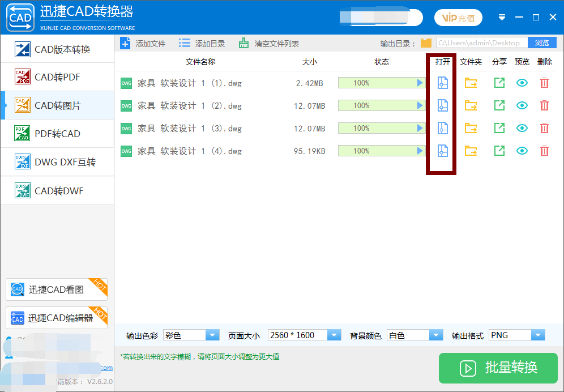The height and width of the screenshot is (392, 564).
Task: Click 添加文件 add file button
Action: click(x=143, y=44)
